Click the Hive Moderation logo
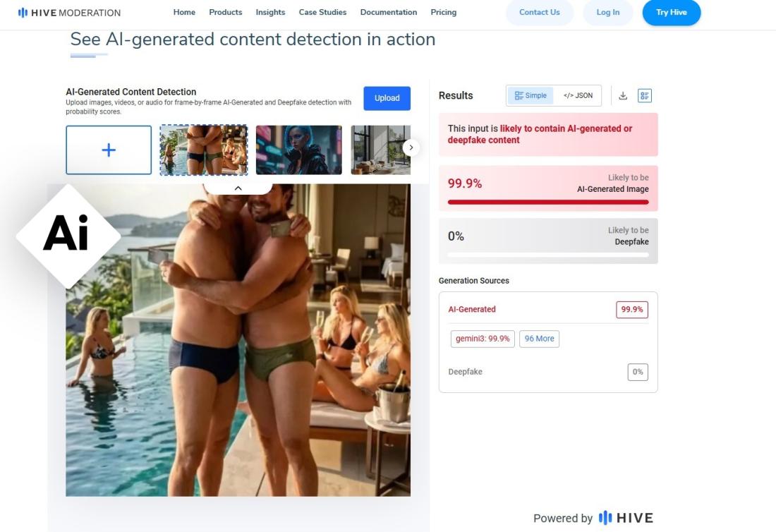 coord(69,13)
